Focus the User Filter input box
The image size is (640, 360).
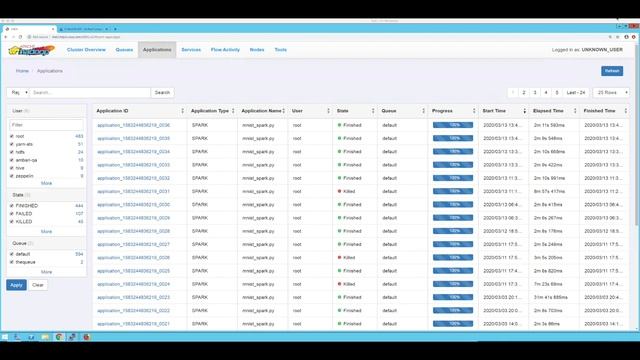[46, 125]
